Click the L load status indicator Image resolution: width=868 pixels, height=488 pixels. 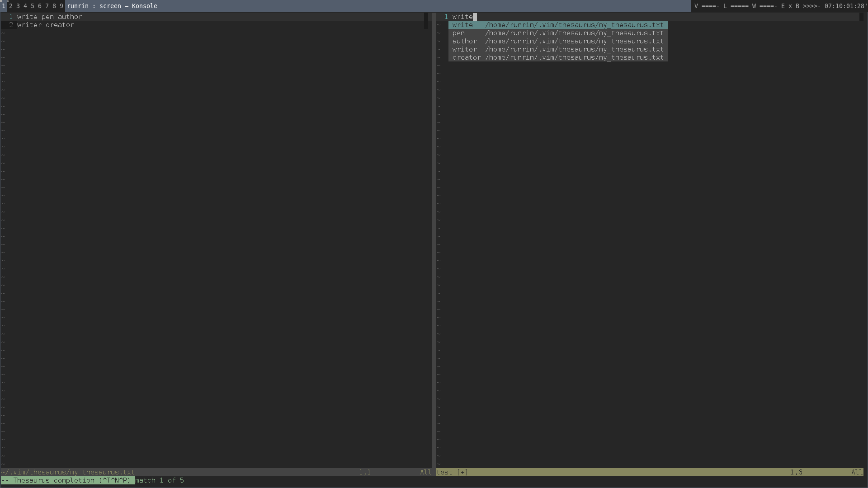tap(725, 6)
